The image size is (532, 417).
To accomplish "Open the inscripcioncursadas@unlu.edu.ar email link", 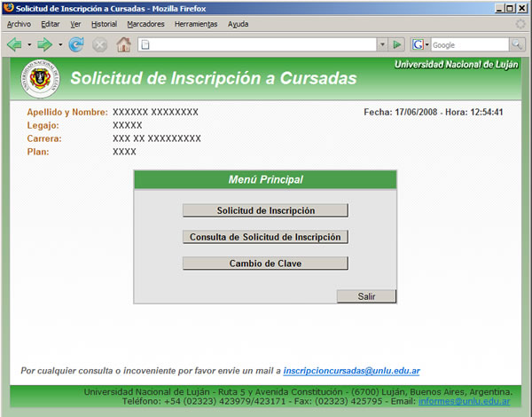I will click(351, 370).
